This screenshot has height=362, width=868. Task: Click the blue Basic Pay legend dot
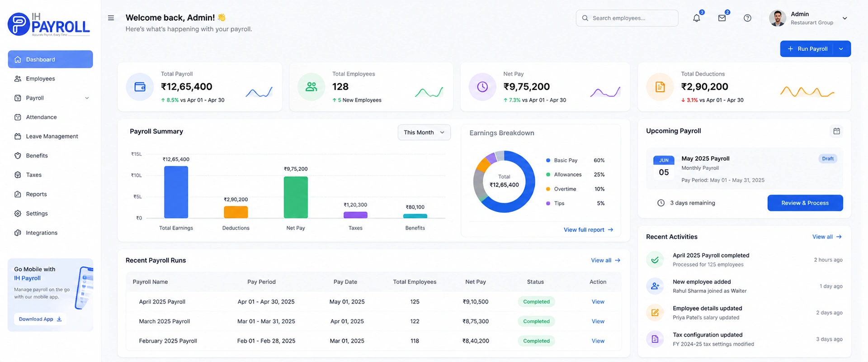click(x=548, y=160)
